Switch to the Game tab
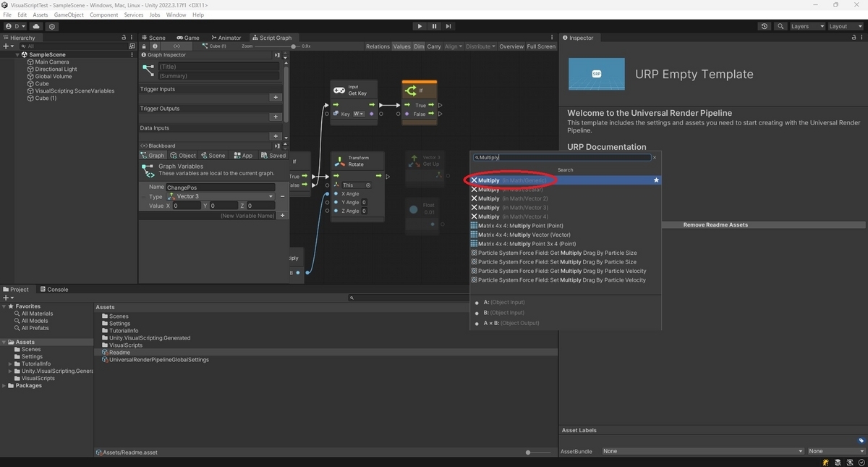This screenshot has width=868, height=467. tap(188, 38)
